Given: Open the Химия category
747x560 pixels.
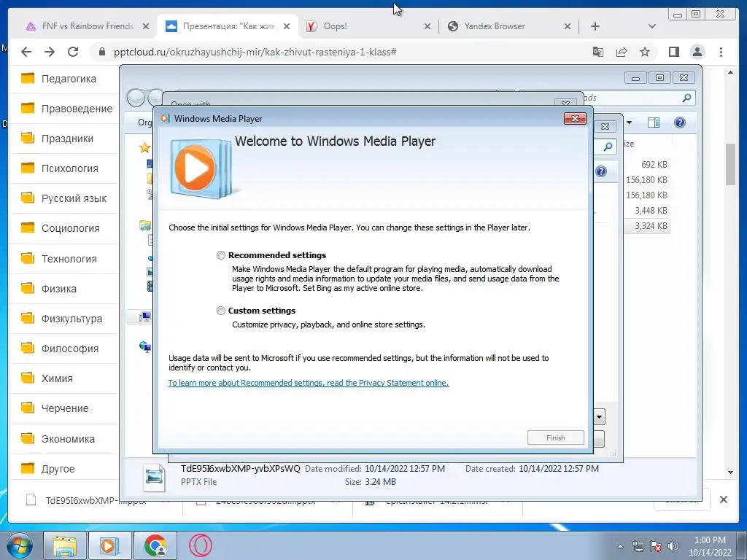Looking at the screenshot, I should tap(57, 378).
